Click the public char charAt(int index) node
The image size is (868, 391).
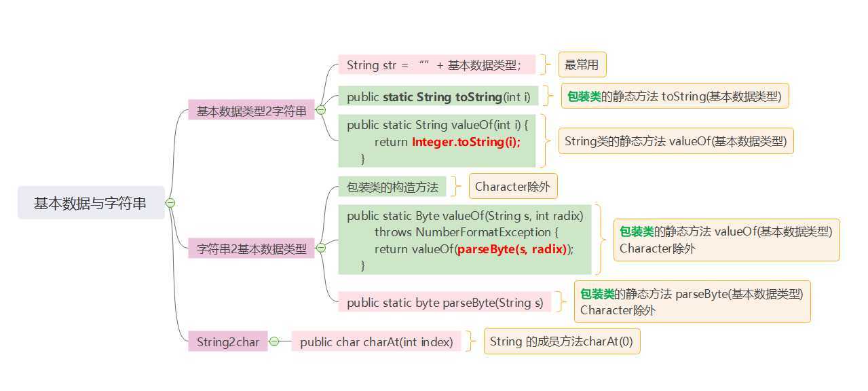click(376, 341)
